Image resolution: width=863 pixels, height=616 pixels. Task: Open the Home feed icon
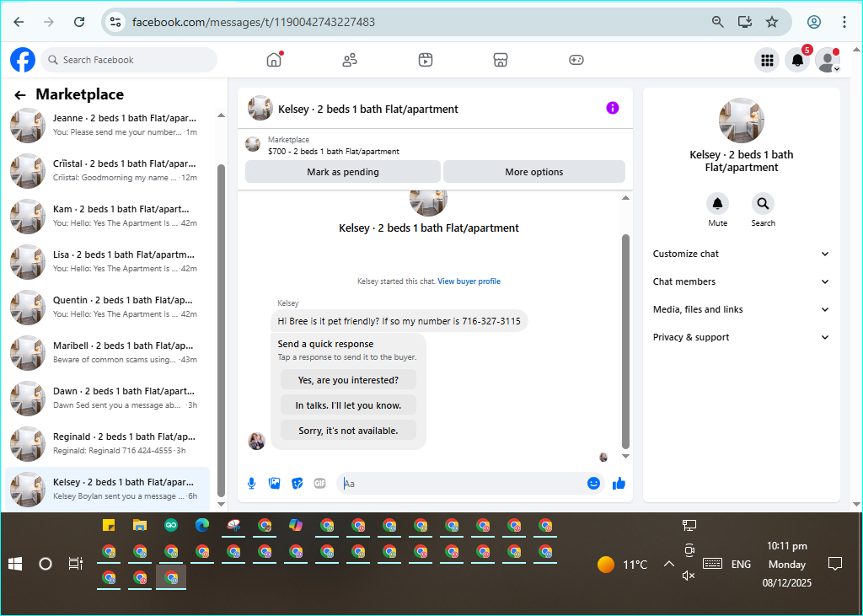(x=274, y=60)
